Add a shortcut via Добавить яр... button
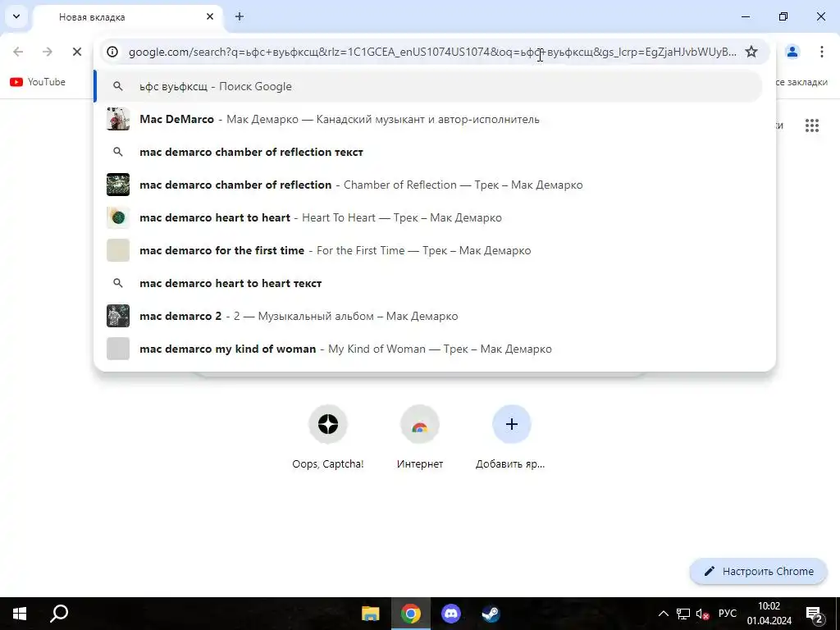Viewport: 840px width, 630px height. click(511, 438)
